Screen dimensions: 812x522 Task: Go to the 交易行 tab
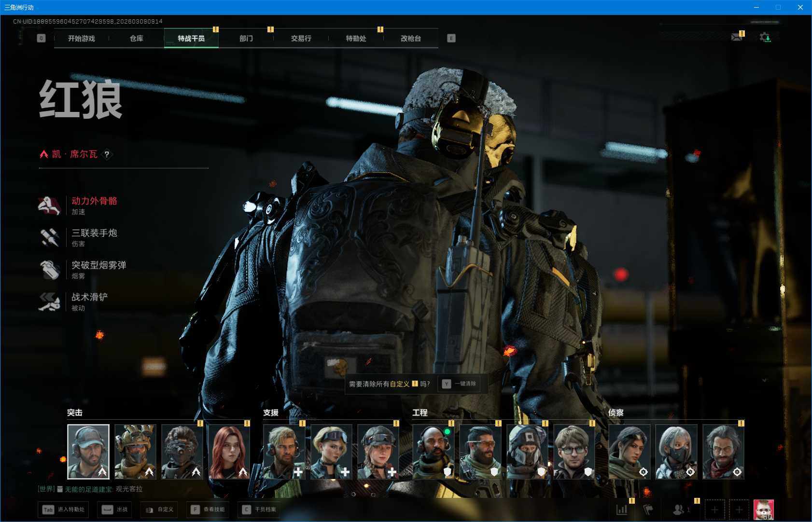(301, 39)
